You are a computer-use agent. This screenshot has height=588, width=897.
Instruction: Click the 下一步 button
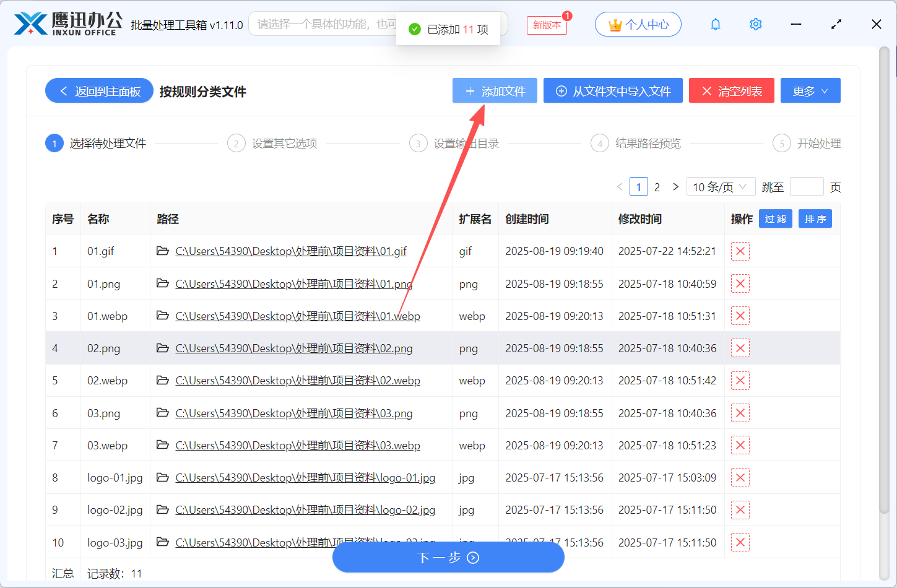click(448, 558)
